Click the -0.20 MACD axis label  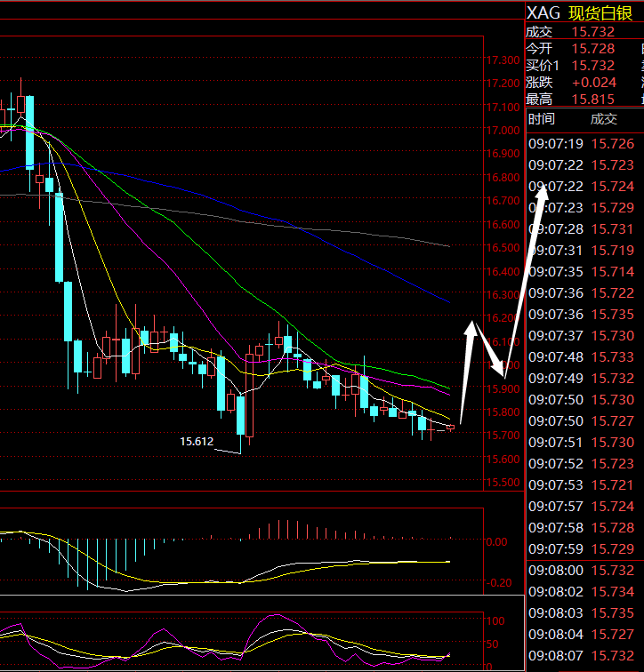click(499, 583)
